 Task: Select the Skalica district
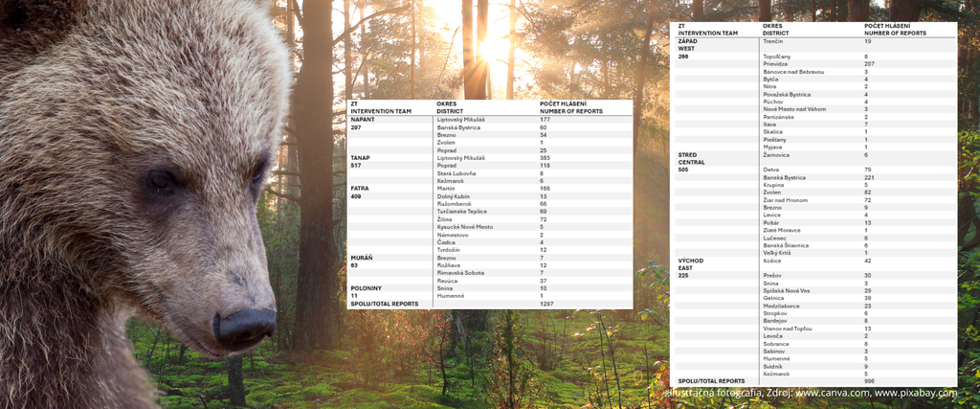point(772,132)
